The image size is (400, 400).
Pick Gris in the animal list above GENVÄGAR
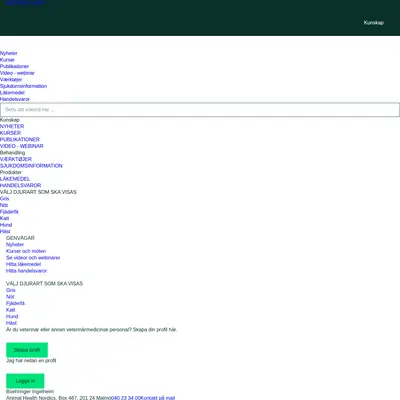pyautogui.click(x=5, y=199)
